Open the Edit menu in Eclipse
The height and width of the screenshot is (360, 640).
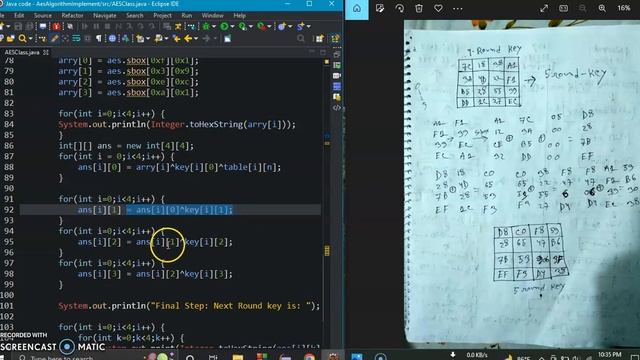[x=19, y=16]
